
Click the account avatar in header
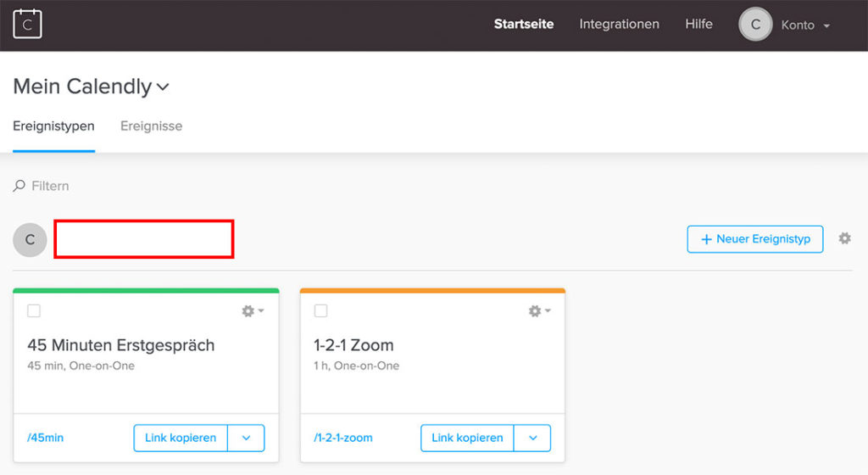755,25
